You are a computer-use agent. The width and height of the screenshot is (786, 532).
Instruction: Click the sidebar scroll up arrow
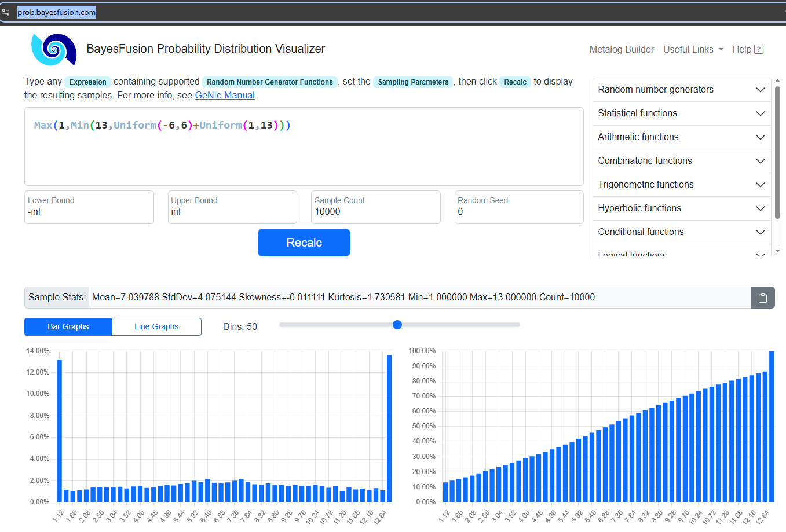tap(777, 82)
